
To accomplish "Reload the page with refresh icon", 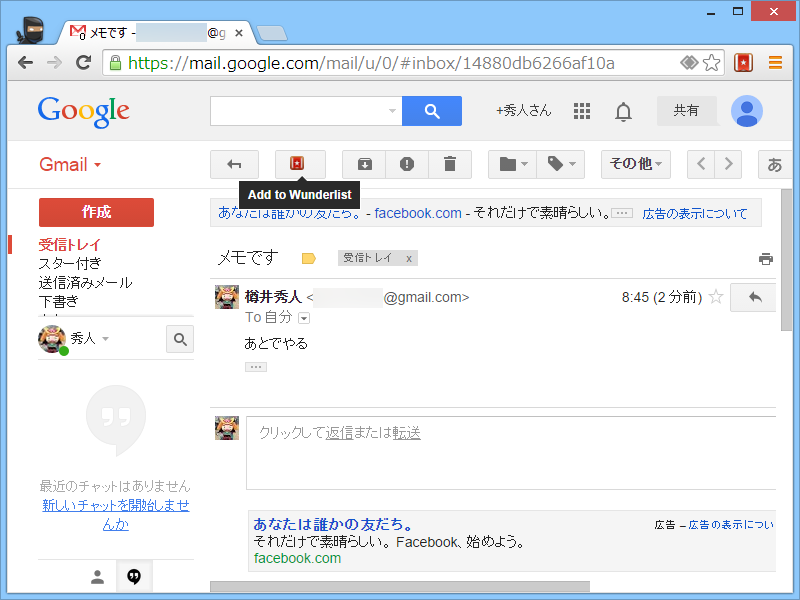I will [x=83, y=63].
